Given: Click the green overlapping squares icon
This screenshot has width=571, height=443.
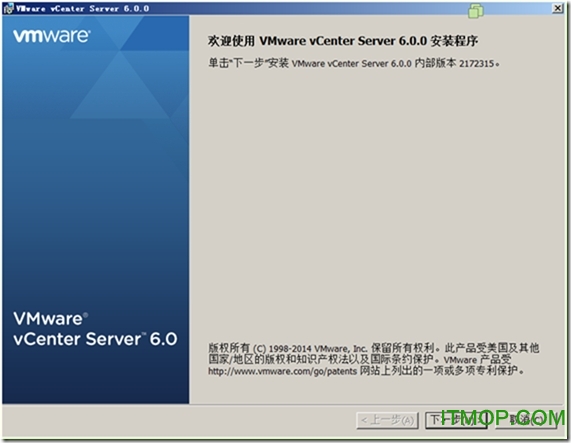Looking at the screenshot, I should 476,11.
